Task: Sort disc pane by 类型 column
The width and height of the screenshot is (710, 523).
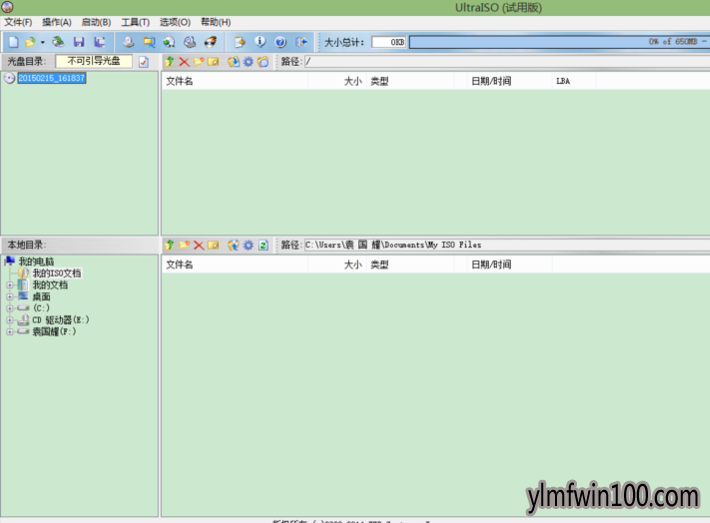Action: [x=410, y=81]
